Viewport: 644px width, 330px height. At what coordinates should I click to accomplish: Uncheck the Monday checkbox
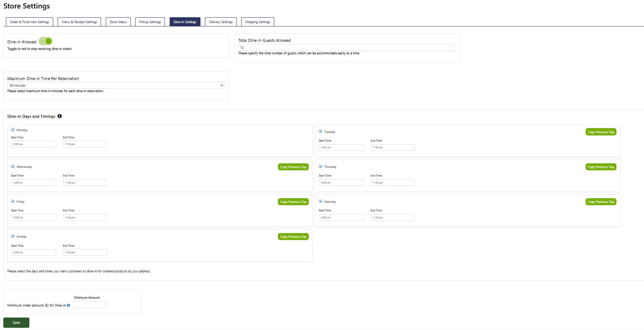13,130
